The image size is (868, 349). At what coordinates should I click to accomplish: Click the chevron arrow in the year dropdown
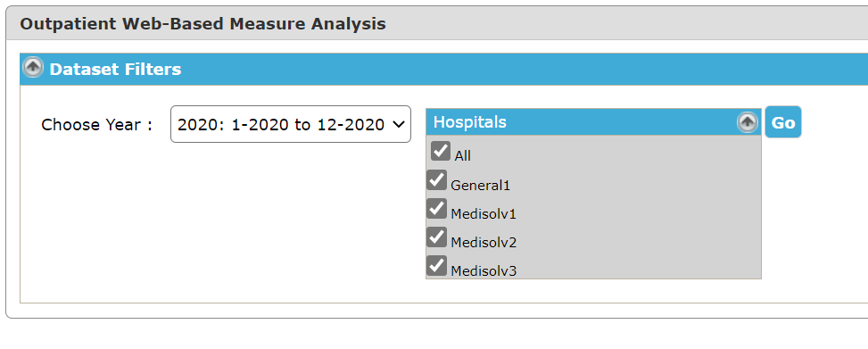(x=398, y=125)
